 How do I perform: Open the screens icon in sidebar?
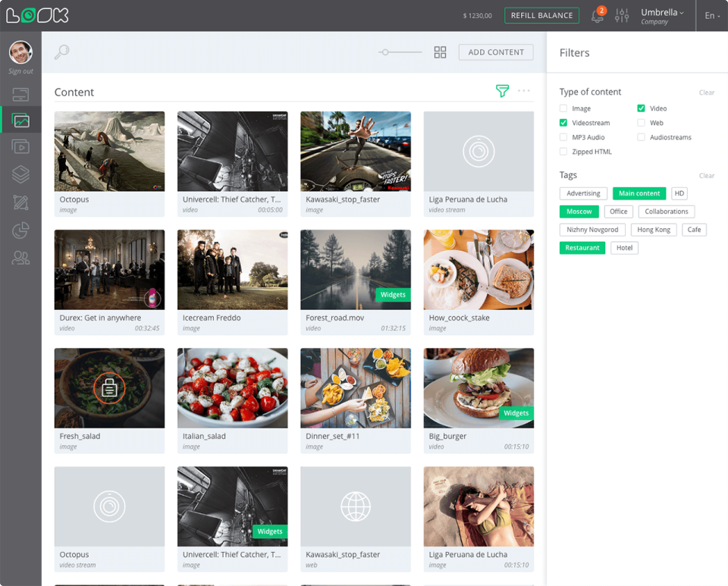(20, 95)
